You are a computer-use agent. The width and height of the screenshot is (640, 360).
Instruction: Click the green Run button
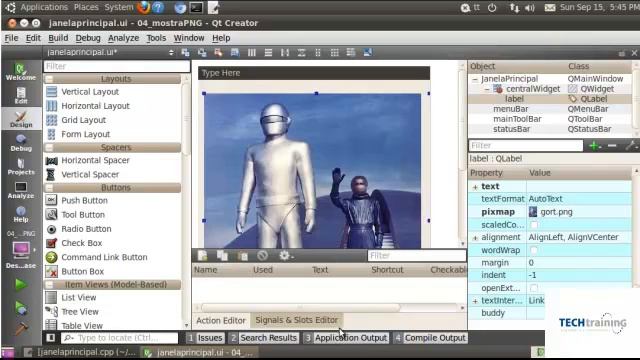point(21,284)
